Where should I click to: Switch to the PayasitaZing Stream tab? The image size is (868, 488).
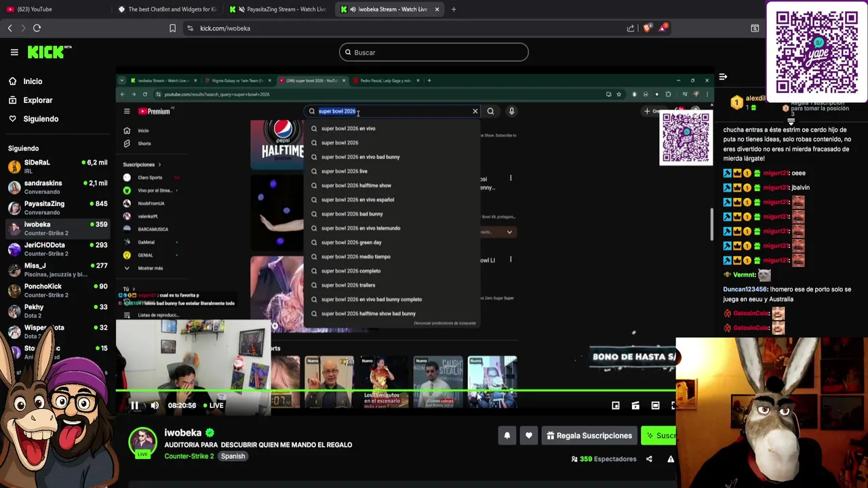[279, 9]
